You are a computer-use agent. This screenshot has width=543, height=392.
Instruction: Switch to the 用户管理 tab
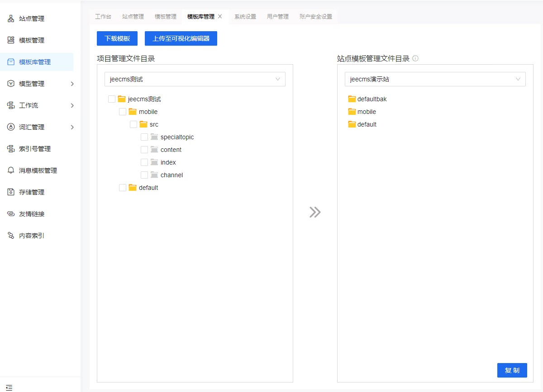(x=277, y=17)
